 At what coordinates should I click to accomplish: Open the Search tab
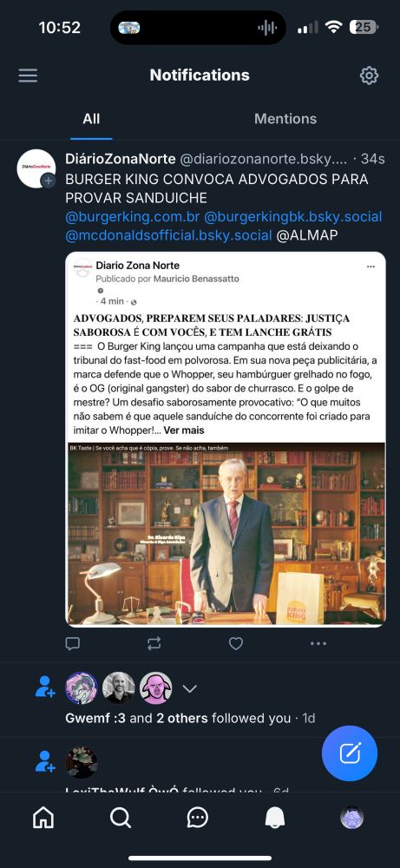[120, 818]
